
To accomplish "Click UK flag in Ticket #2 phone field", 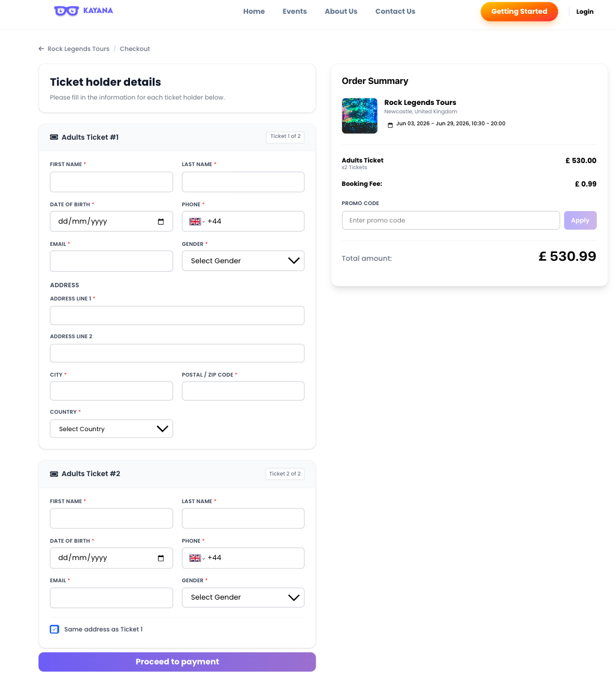I will point(195,558).
